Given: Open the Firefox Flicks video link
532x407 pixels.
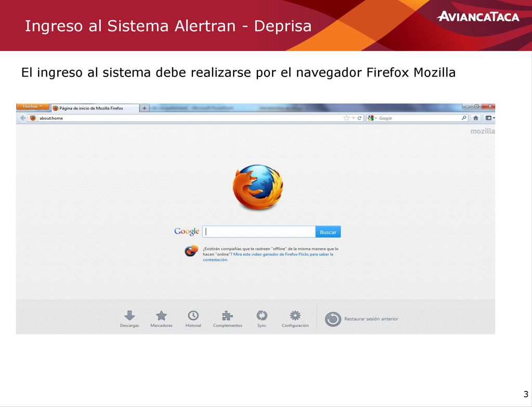Looking at the screenshot, I should 268,257.
